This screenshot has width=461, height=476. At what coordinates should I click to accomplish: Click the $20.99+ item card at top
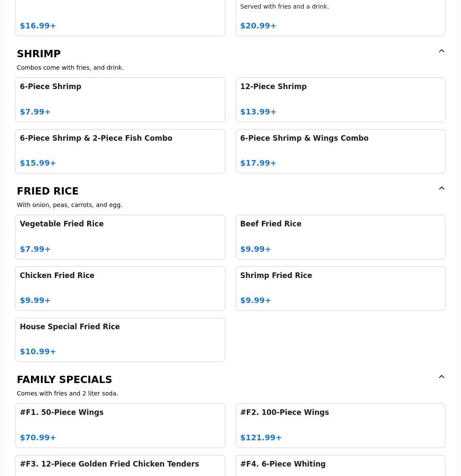(x=340, y=18)
